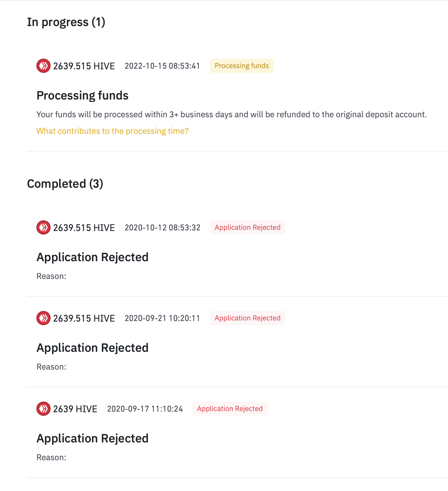Open 'What contributes to the processing time?' link
The width and height of the screenshot is (448, 491).
(x=112, y=131)
